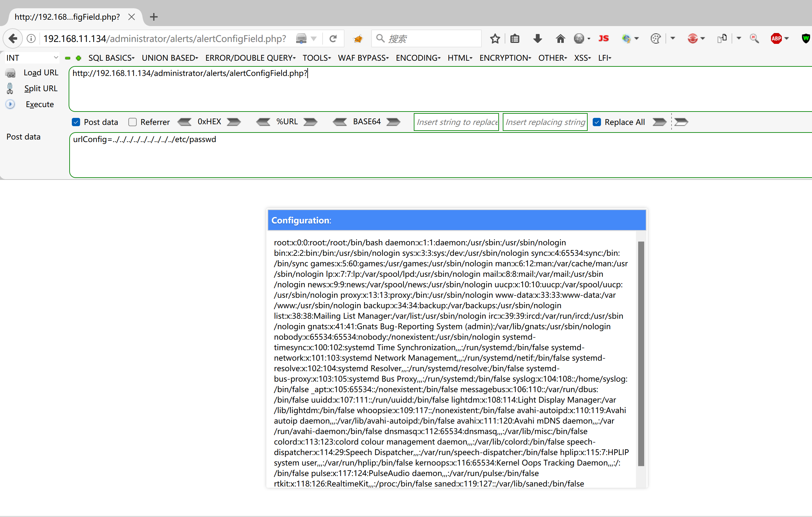Click the reload page icon
Viewport: 812px width, 517px height.
333,38
